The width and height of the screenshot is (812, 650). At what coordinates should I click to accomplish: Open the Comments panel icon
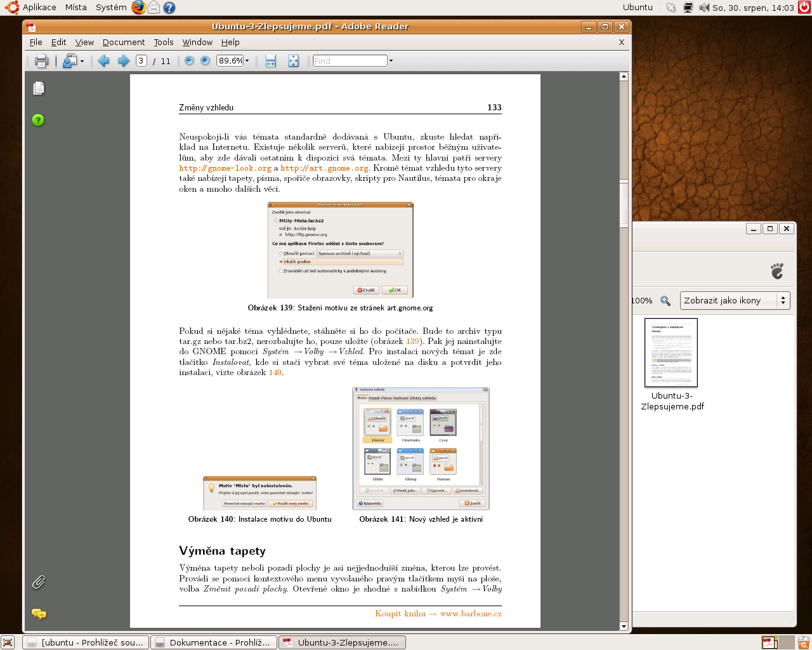point(39,614)
